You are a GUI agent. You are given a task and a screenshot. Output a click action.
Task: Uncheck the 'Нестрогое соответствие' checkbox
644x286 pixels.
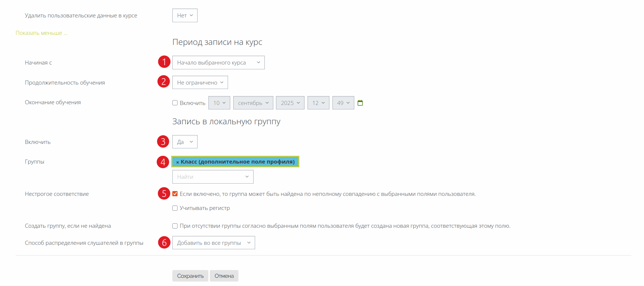pos(175,194)
